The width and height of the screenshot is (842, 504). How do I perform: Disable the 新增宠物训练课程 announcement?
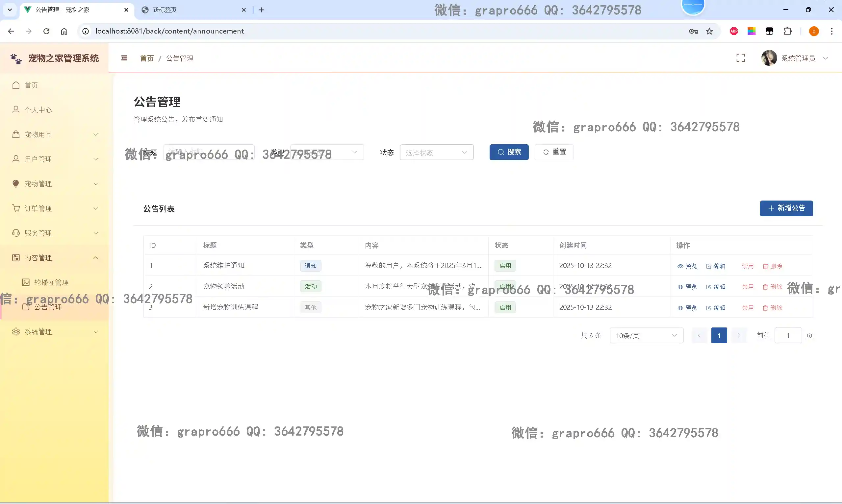tap(748, 308)
